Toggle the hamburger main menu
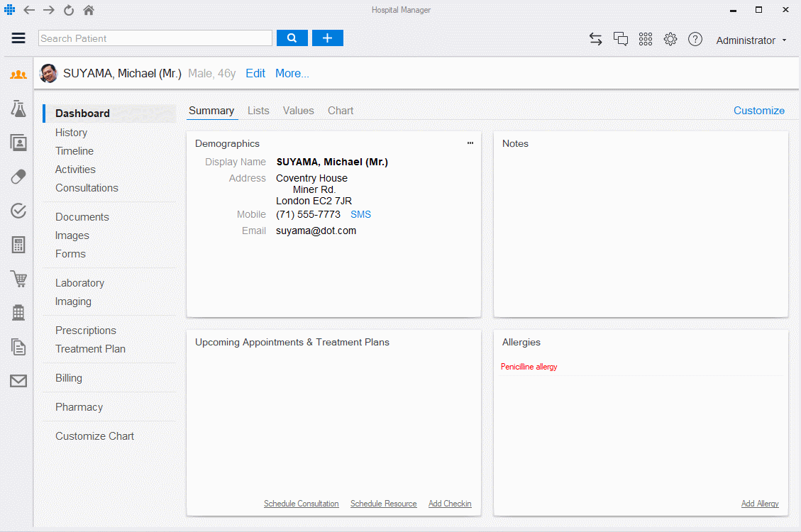 (x=18, y=39)
